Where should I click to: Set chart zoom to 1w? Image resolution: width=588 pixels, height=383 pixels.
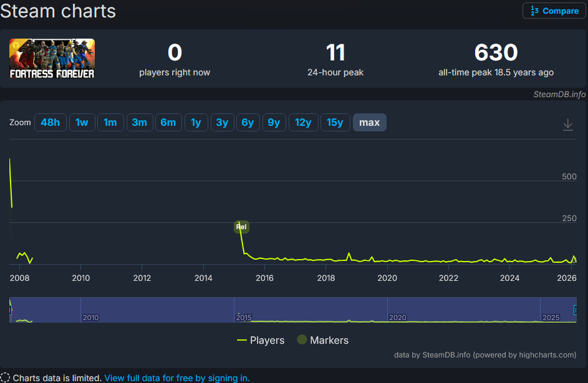82,123
